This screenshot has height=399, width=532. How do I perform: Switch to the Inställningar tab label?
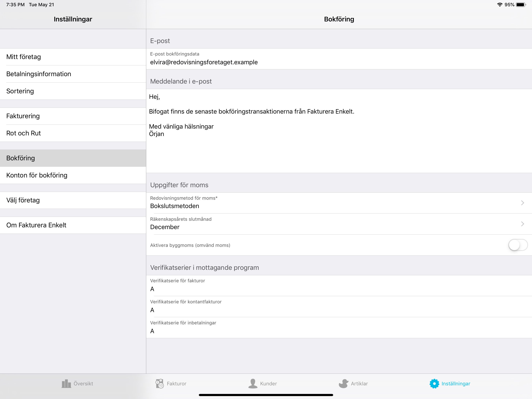[456, 384]
